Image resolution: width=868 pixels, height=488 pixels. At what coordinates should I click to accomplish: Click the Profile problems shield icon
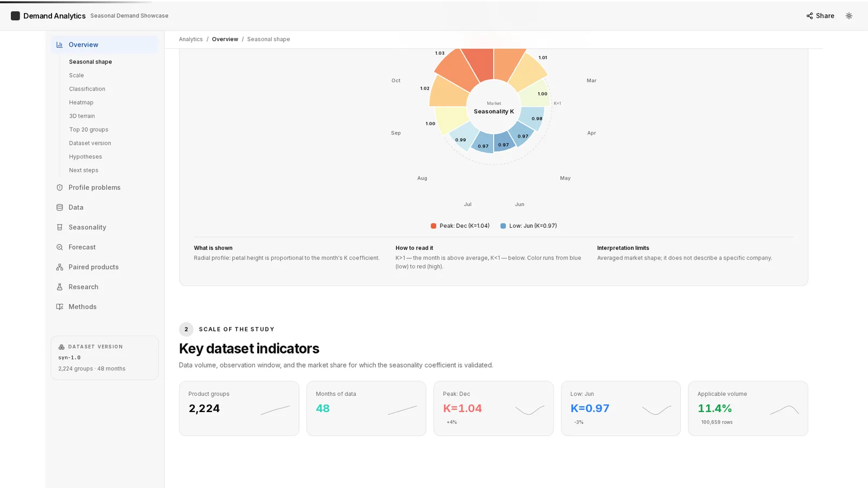(x=60, y=188)
